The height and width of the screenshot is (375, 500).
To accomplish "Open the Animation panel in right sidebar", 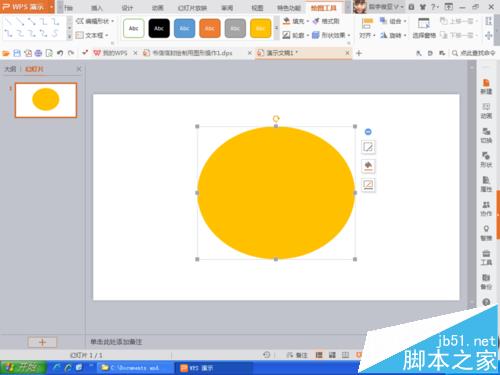I will 486,110.
